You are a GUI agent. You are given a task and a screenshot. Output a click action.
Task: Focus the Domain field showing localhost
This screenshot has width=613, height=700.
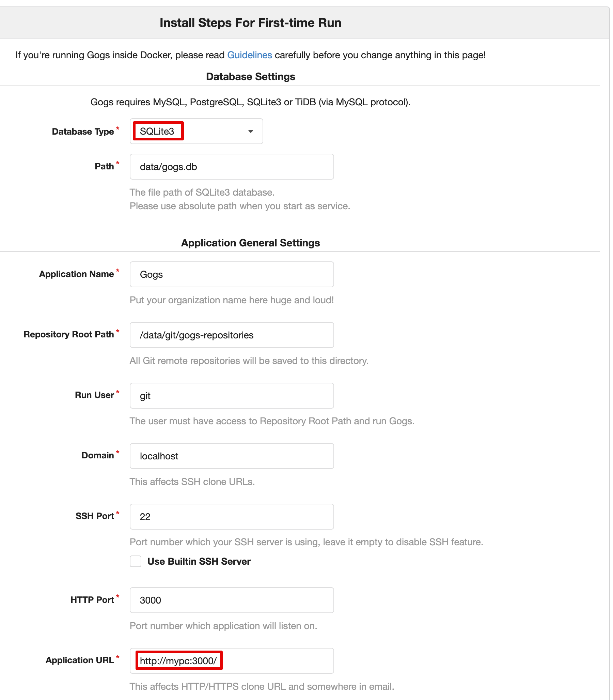pyautogui.click(x=232, y=456)
